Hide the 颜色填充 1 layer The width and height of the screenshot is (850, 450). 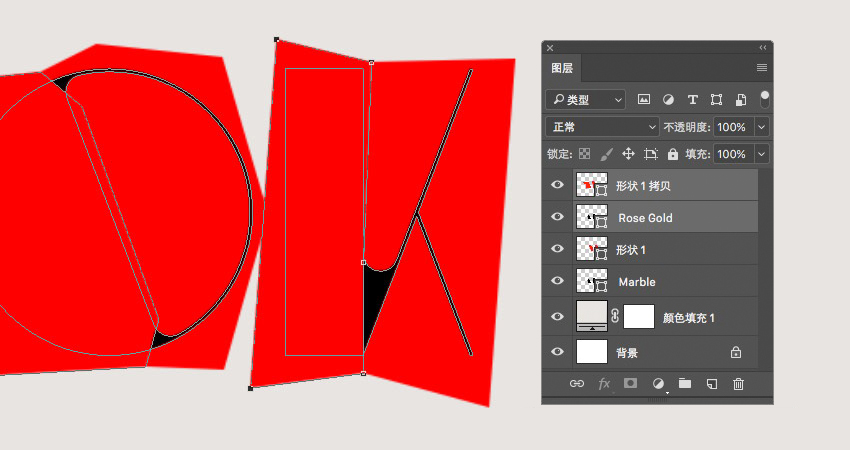click(x=557, y=317)
